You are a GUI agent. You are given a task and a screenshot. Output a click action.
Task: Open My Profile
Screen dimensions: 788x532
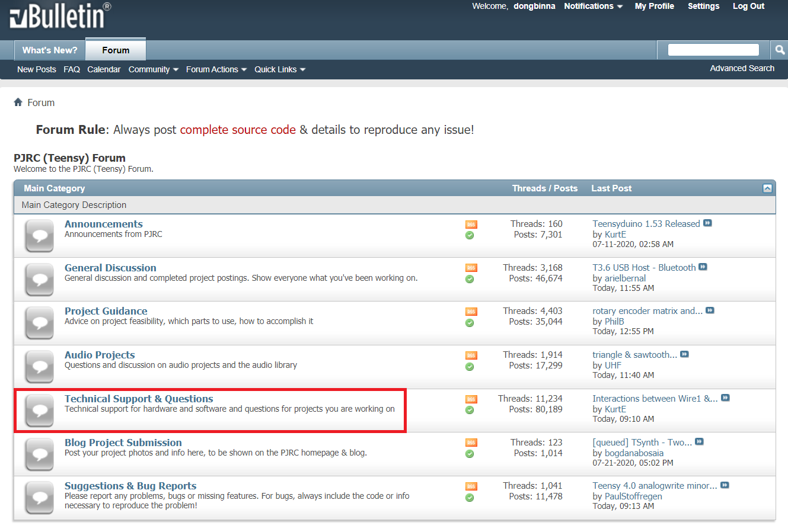coord(655,6)
